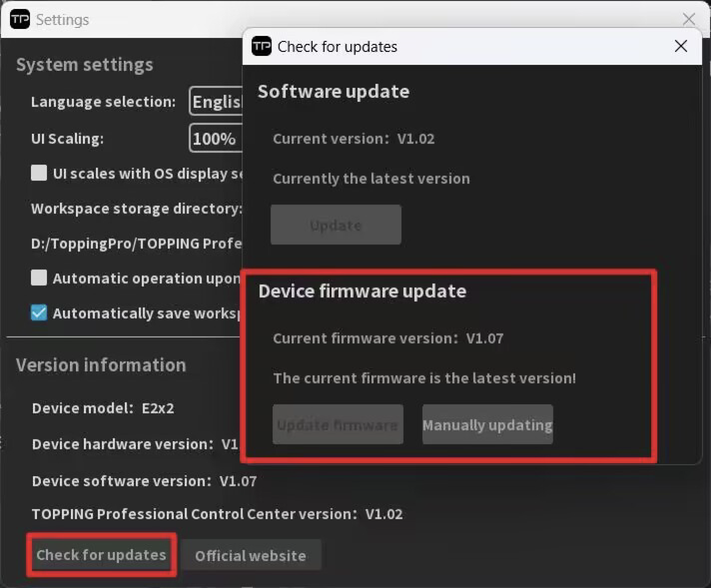Click the TP logo in Settings title bar
Screen dimensions: 711x588
20,19
